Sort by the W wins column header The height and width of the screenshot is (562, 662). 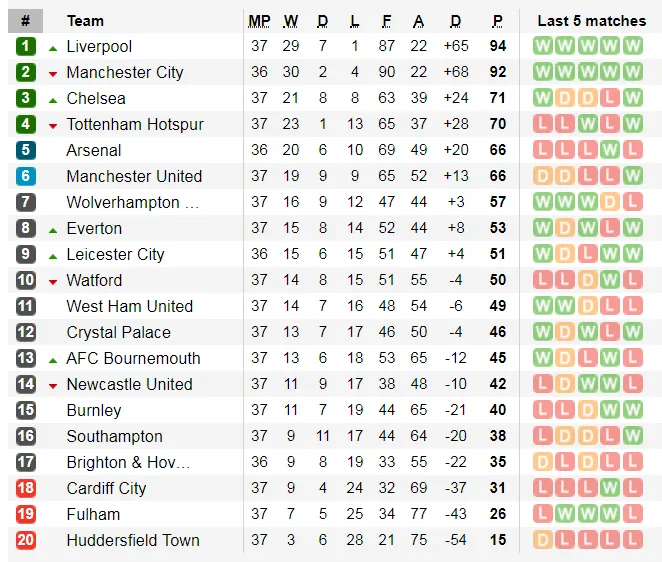(291, 20)
